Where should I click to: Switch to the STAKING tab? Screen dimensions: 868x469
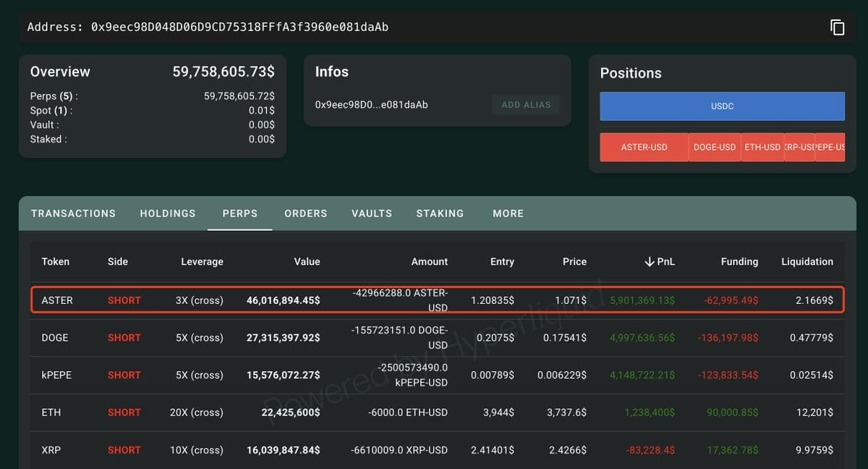pyautogui.click(x=440, y=214)
